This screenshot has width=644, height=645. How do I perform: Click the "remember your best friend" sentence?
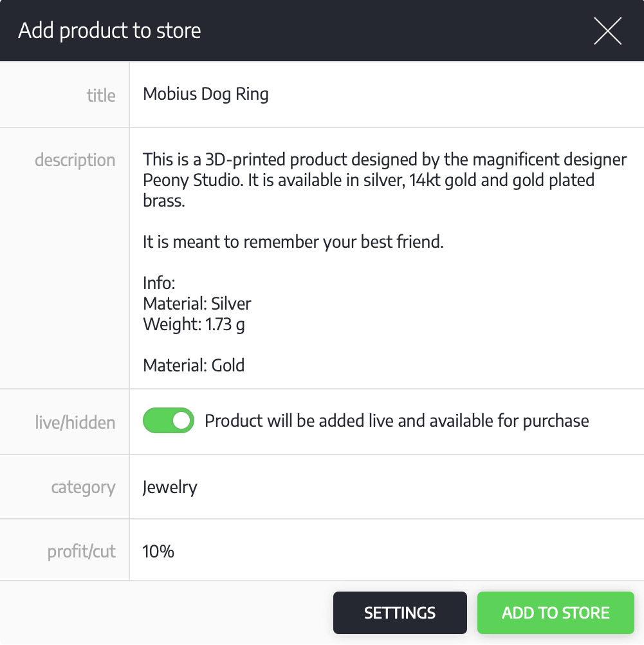293,243
